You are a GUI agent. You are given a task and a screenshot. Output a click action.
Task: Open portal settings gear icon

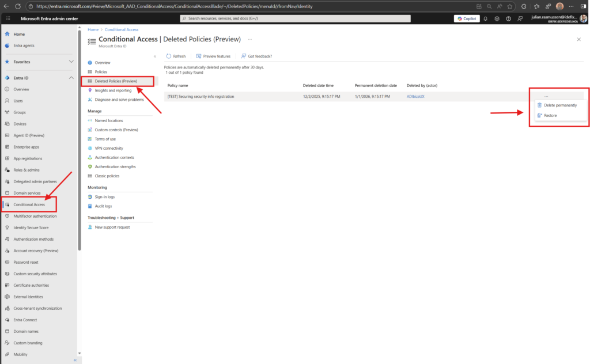tap(497, 18)
